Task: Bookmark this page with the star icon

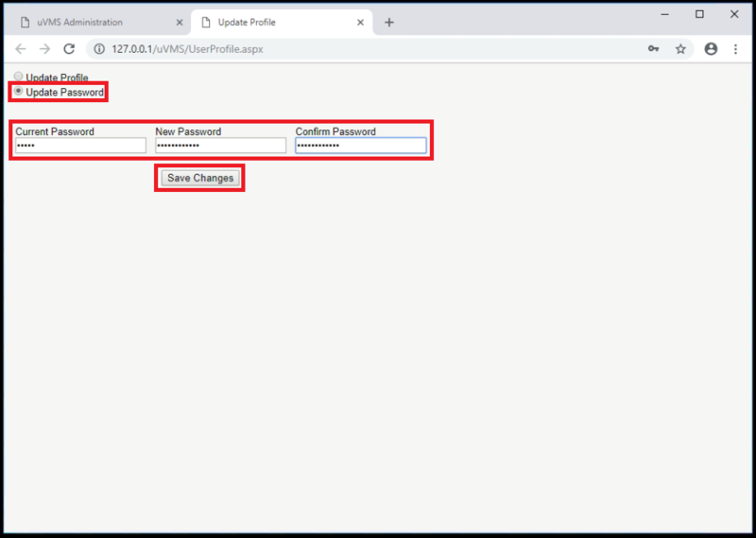Action: tap(680, 49)
